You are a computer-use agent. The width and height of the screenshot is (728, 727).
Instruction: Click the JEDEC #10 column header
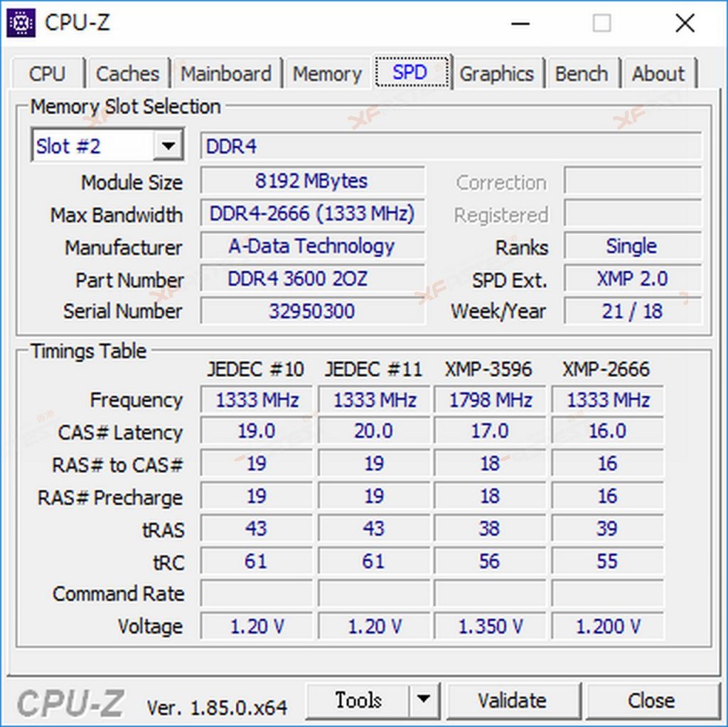(x=256, y=369)
